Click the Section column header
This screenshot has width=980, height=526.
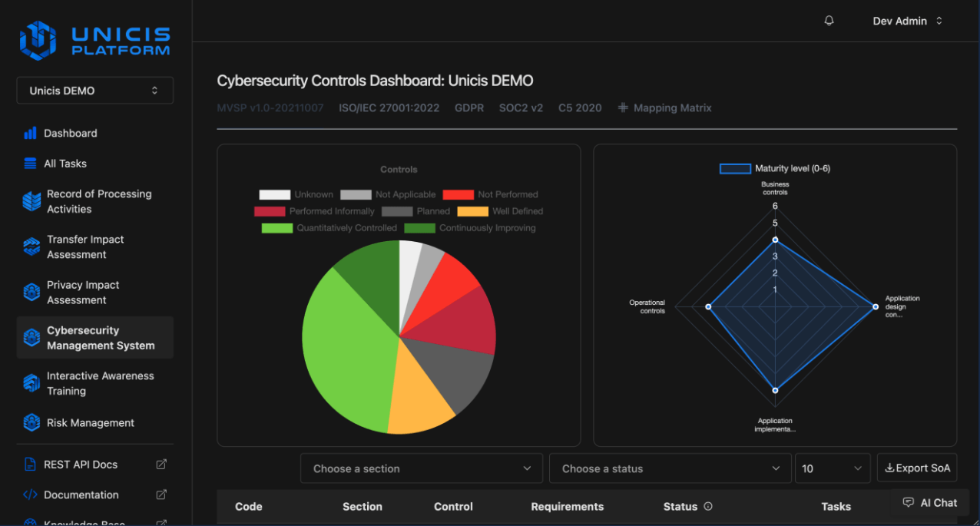click(x=363, y=507)
